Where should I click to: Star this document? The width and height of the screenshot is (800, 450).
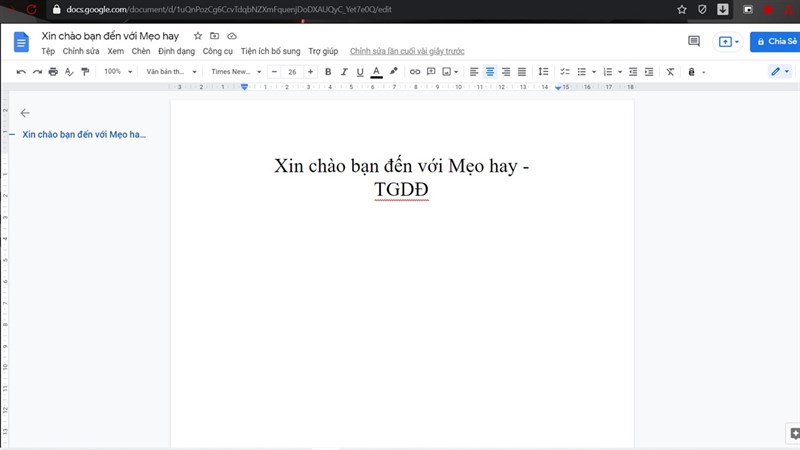click(198, 36)
